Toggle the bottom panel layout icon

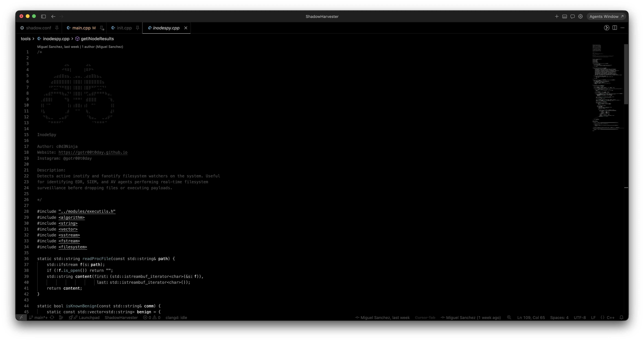(x=564, y=17)
